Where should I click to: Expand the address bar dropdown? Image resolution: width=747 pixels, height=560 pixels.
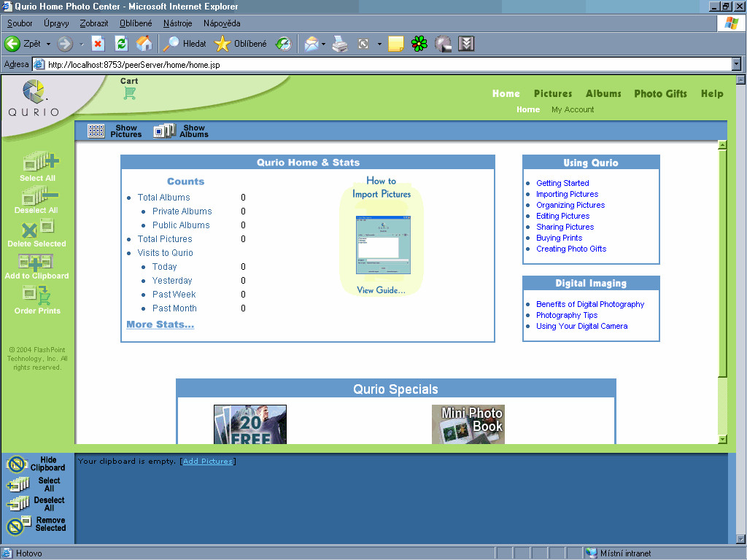[x=737, y=64]
